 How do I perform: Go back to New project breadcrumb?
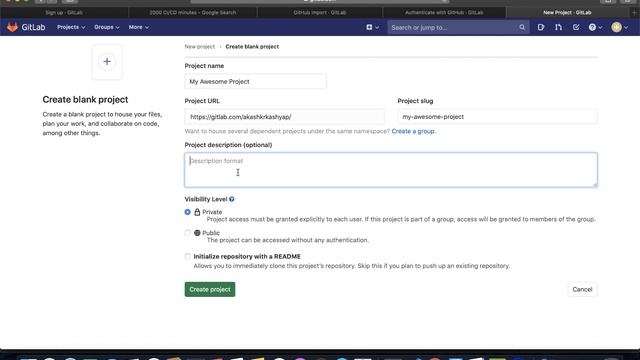(x=200, y=47)
